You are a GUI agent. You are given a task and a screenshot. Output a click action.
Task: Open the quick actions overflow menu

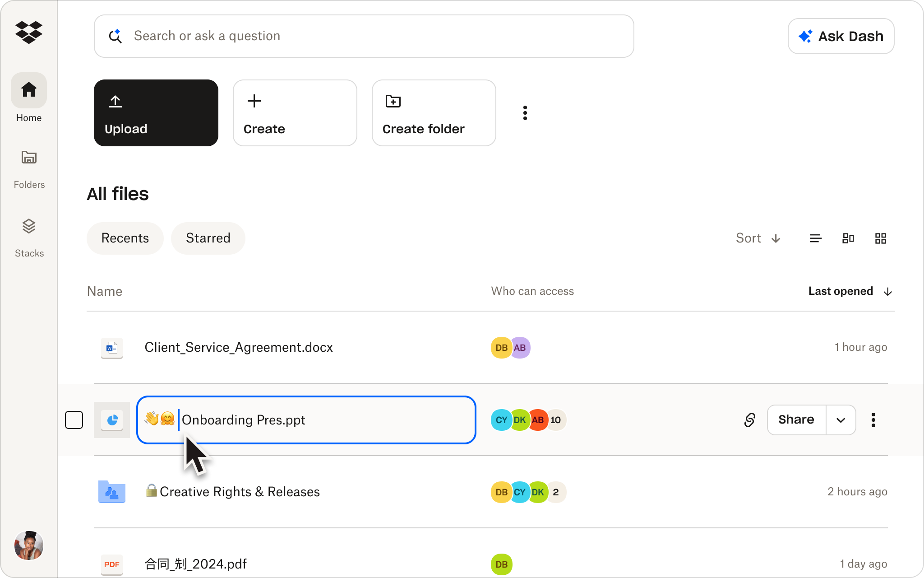click(525, 113)
